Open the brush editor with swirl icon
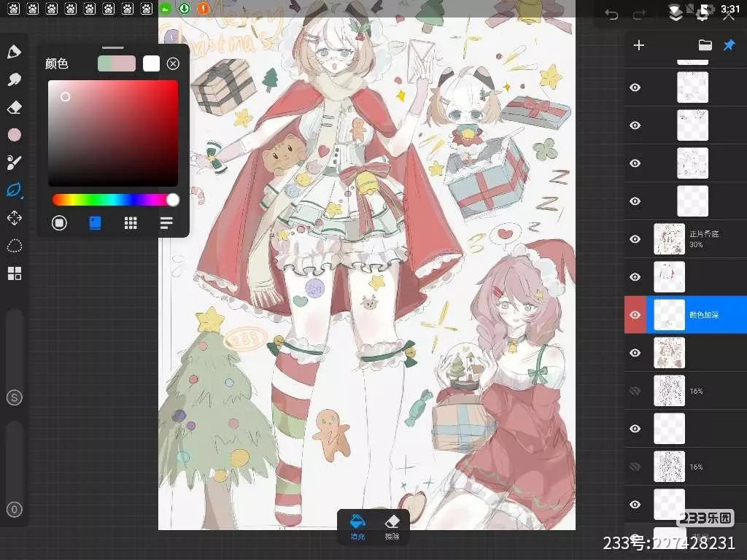 [15, 163]
